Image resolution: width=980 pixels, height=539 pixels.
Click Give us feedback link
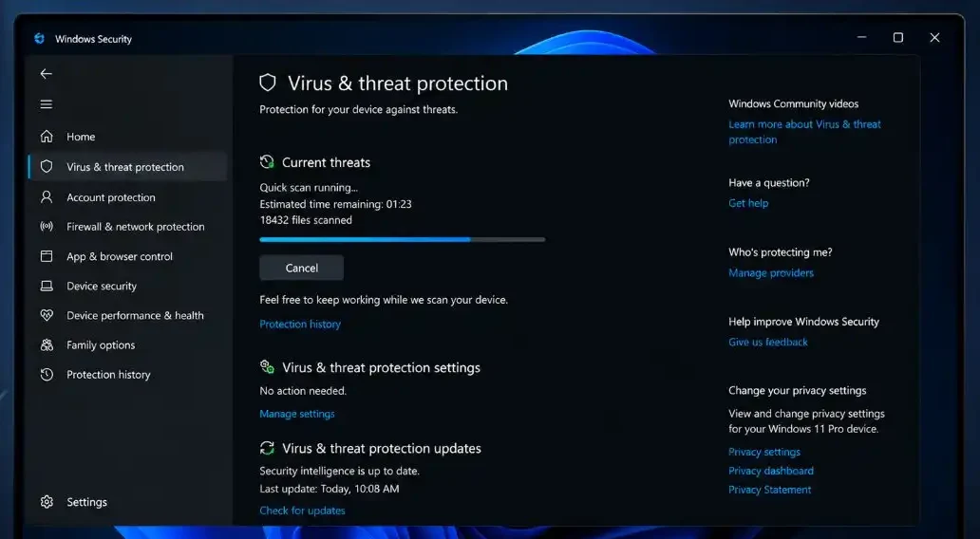click(767, 342)
